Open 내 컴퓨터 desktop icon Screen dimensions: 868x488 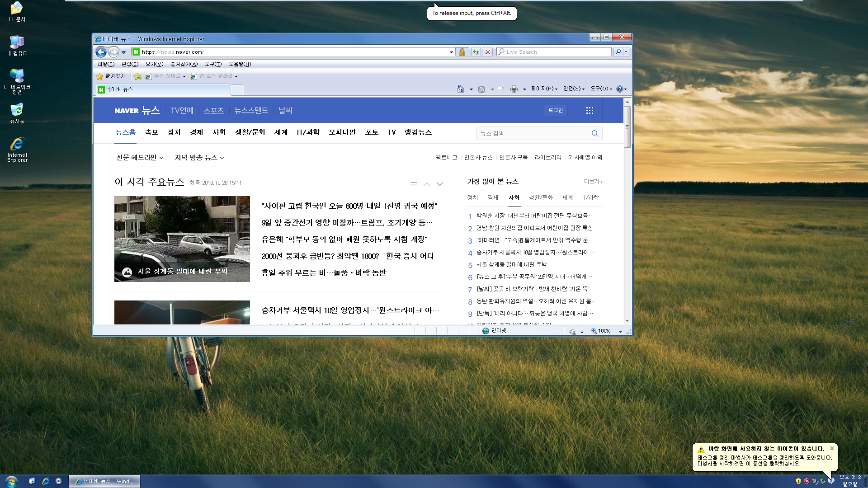(x=17, y=46)
